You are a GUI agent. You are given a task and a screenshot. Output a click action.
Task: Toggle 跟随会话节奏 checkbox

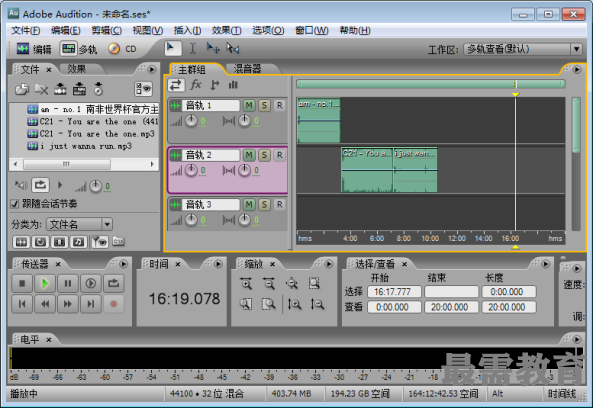click(15, 204)
